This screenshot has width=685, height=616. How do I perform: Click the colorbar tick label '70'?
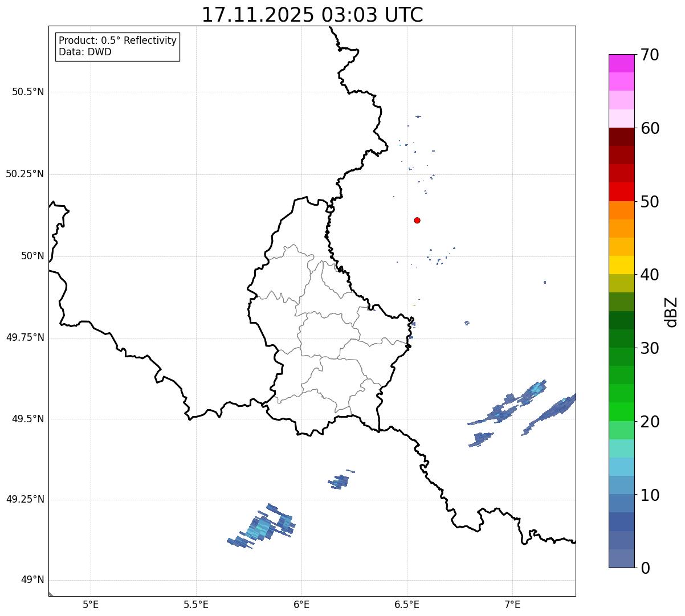point(650,55)
